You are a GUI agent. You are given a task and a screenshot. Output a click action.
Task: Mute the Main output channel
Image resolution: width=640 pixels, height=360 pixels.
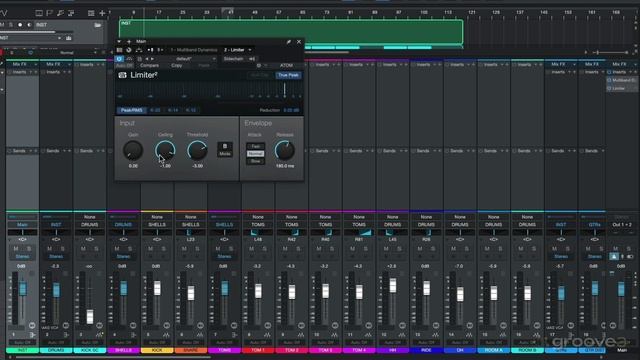(x=615, y=249)
